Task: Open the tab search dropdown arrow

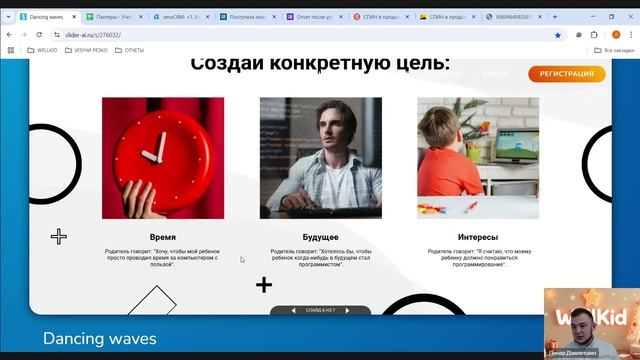Action: point(9,17)
